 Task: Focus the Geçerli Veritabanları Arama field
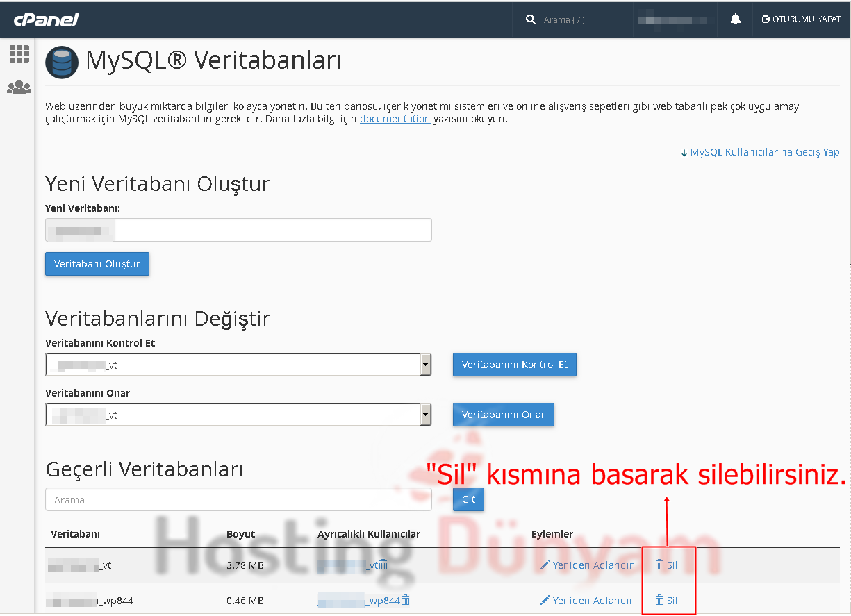click(238, 499)
